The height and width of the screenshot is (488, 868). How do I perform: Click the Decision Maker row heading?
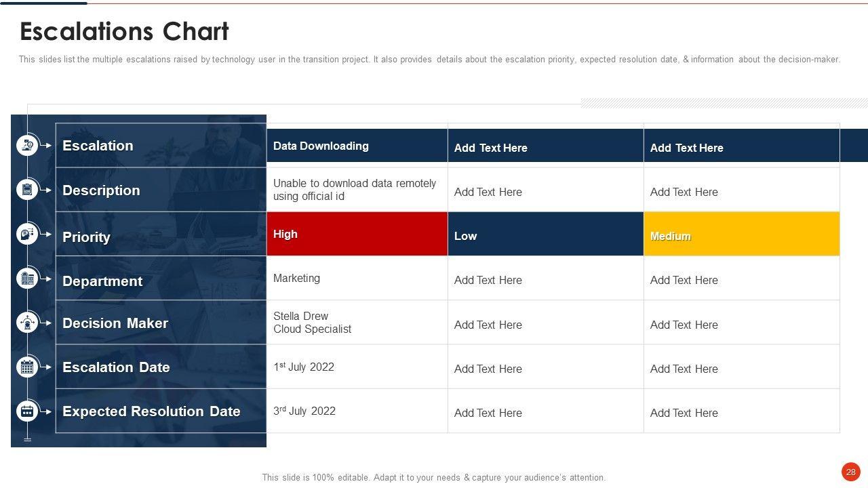115,323
